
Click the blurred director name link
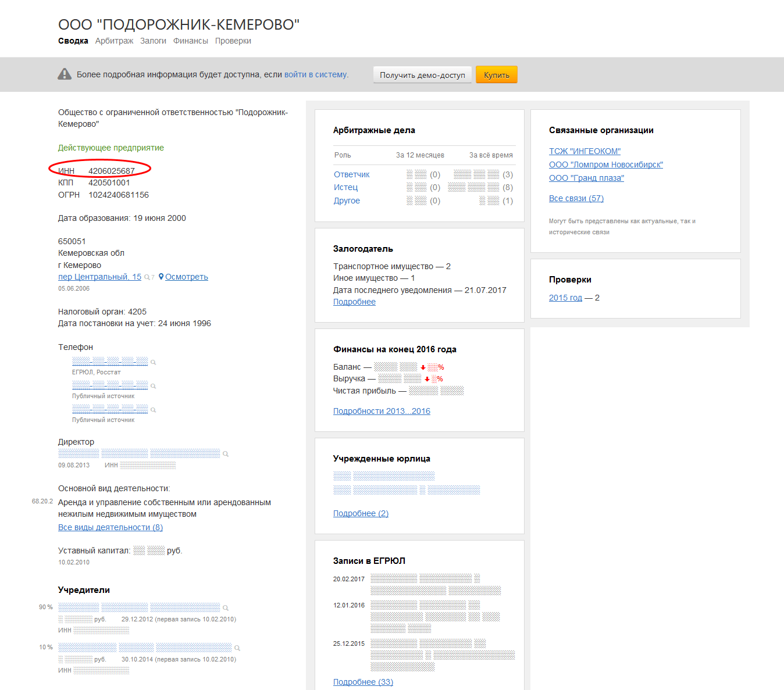(x=139, y=453)
